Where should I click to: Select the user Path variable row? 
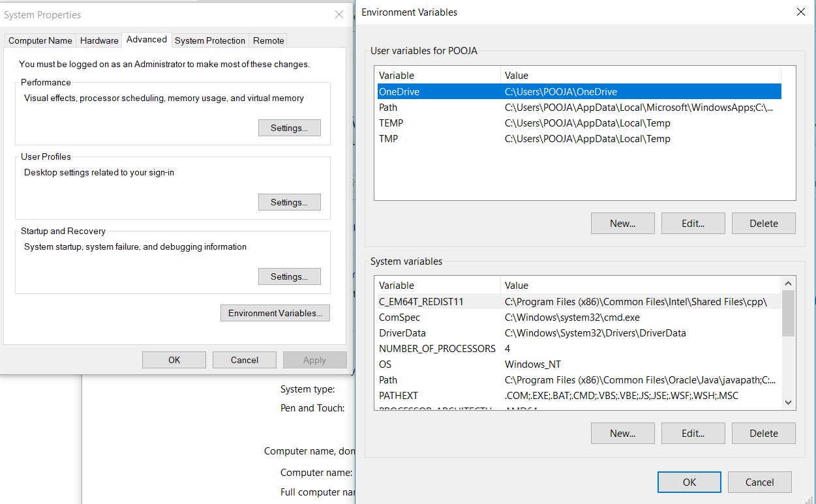387,108
